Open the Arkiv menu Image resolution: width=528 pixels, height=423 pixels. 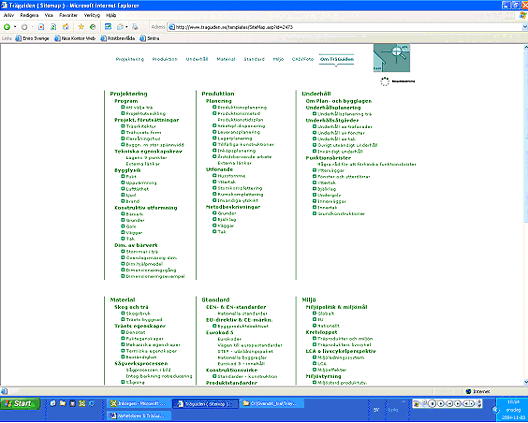pos(9,15)
